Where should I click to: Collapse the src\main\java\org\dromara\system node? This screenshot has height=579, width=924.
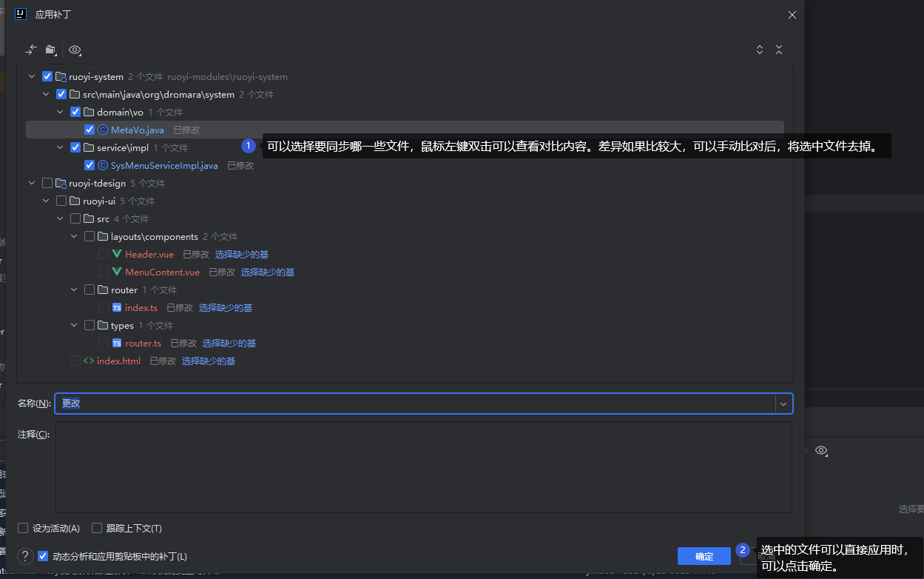click(x=46, y=94)
